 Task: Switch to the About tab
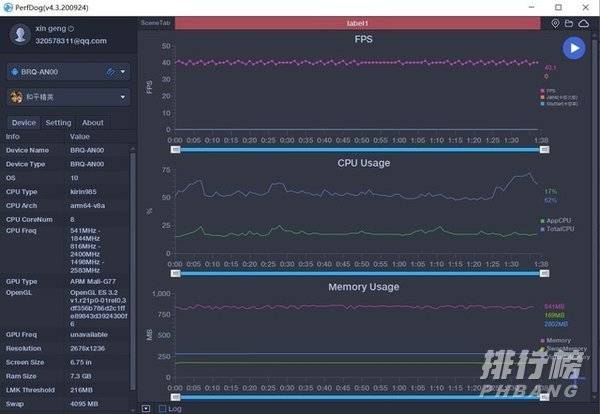pyautogui.click(x=93, y=123)
